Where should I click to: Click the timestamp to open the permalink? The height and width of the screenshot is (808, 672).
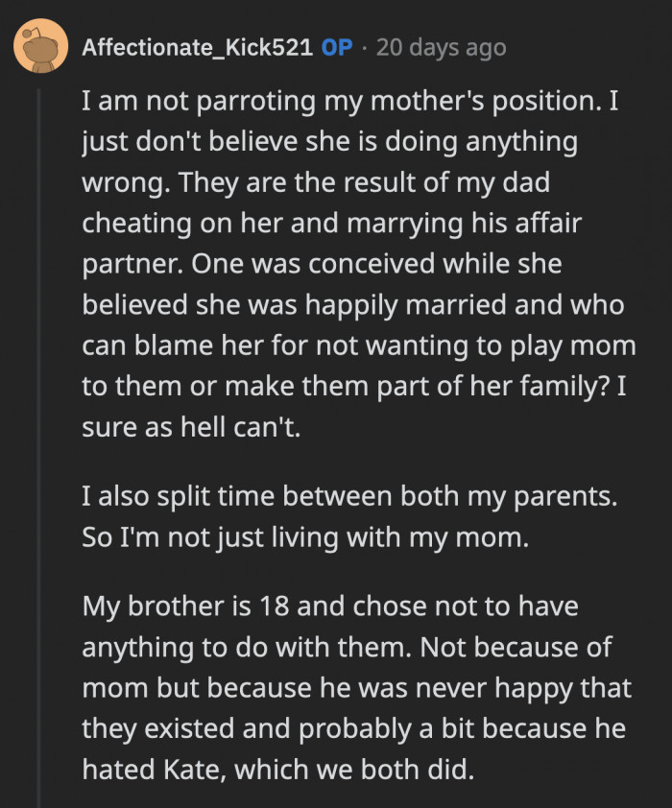[x=440, y=46]
